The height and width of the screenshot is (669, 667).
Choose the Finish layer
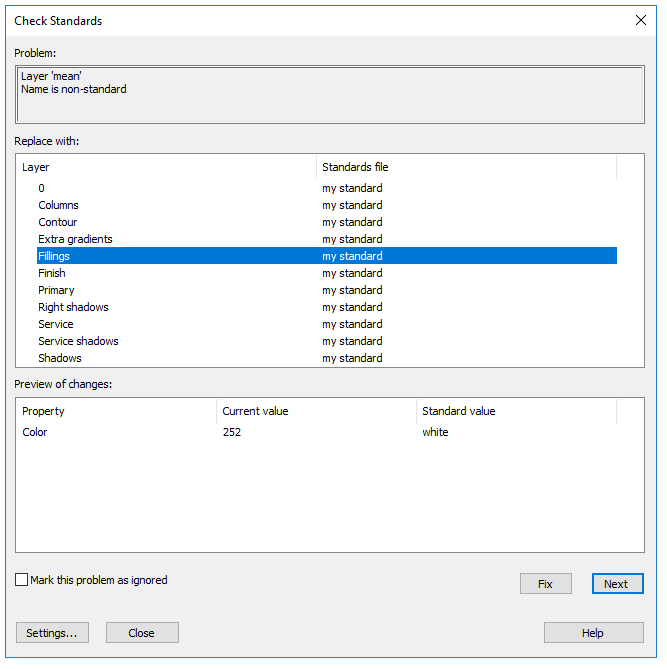[x=52, y=273]
